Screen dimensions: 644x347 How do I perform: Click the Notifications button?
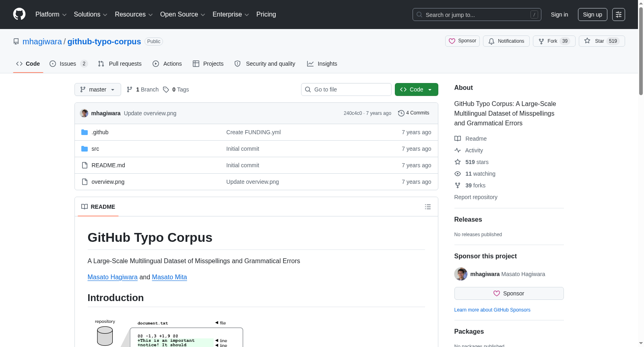point(506,41)
